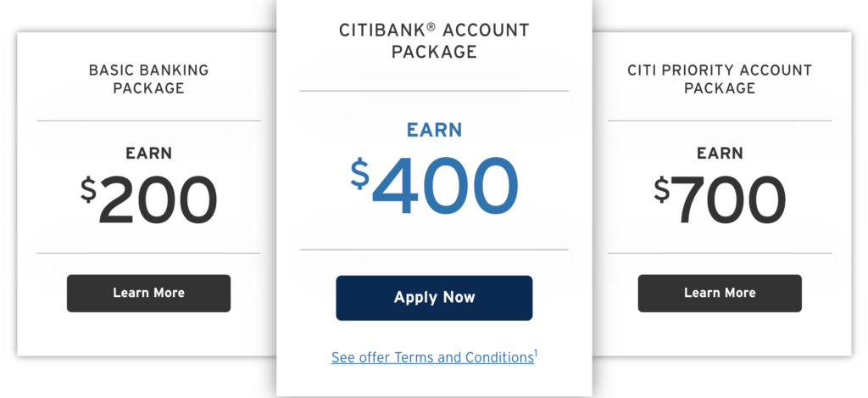Click the EARN label above $200
The width and height of the screenshot is (868, 398).
(x=148, y=154)
